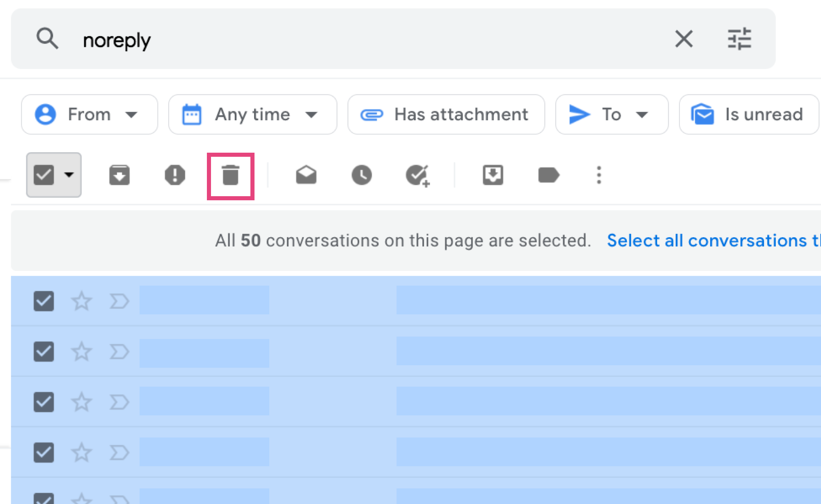The height and width of the screenshot is (504, 821).
Task: Open the search options filter icon
Action: 739,39
